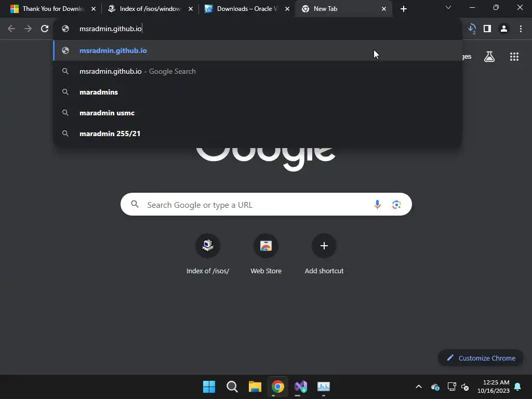Screen dimensions: 532x399
Task: Close the Index of /isos tab
Action: pyautogui.click(x=191, y=9)
